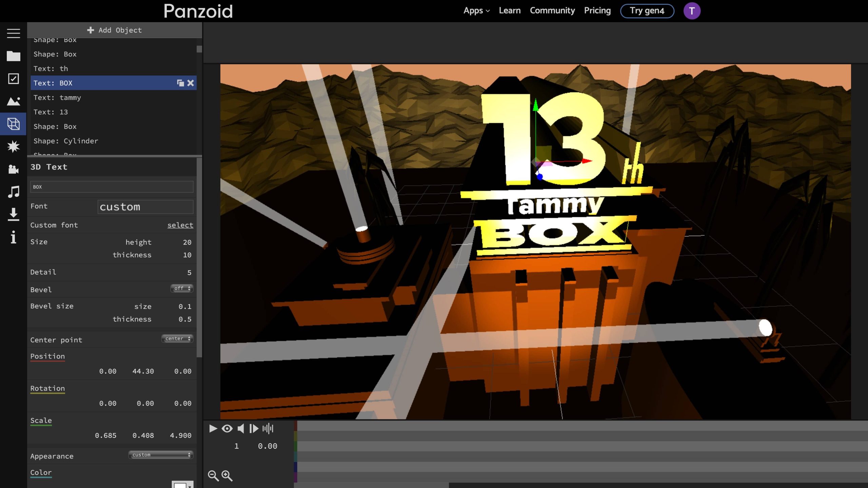Open the Appearance custom dropdown
The image size is (868, 488).
(161, 455)
